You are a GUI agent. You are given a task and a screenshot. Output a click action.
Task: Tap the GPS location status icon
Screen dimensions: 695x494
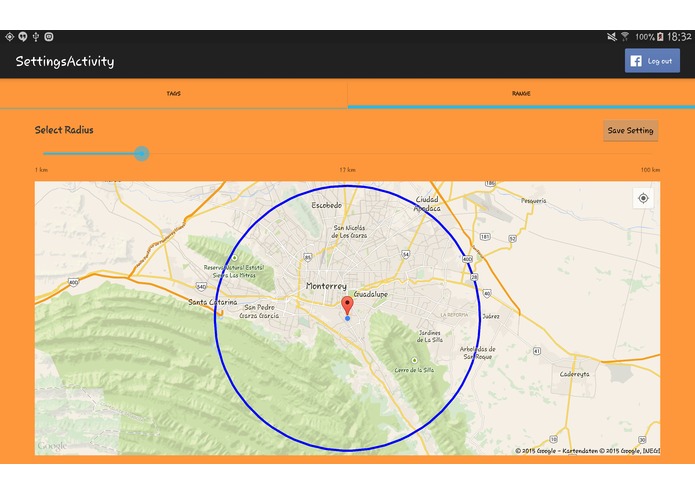click(10, 37)
